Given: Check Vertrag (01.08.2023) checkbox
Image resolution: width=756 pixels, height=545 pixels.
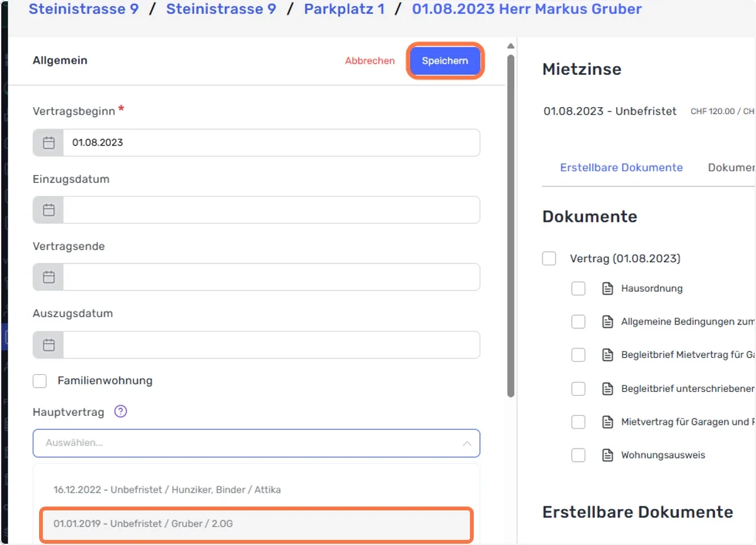Looking at the screenshot, I should coord(549,258).
